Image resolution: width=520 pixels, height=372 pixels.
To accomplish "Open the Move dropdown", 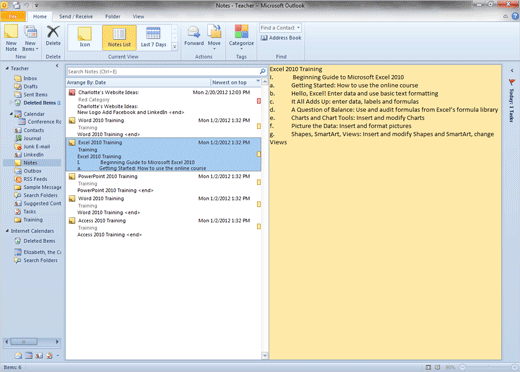I will [214, 37].
